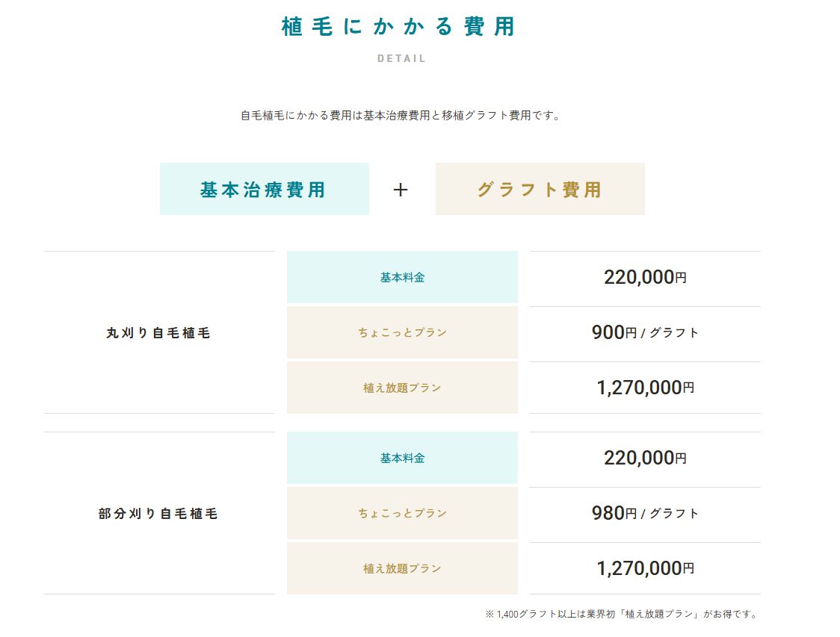Click the 植毛にかかる費用 page heading
840x637 pixels.
[398, 27]
